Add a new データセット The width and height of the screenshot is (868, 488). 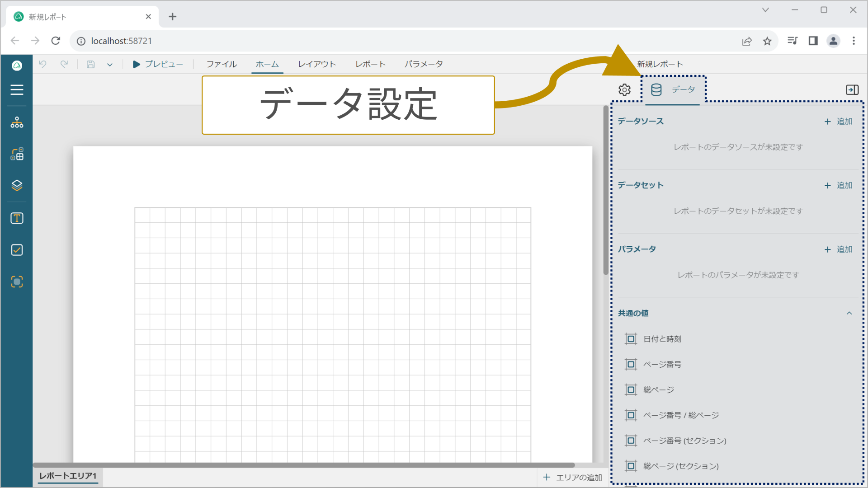pyautogui.click(x=838, y=185)
